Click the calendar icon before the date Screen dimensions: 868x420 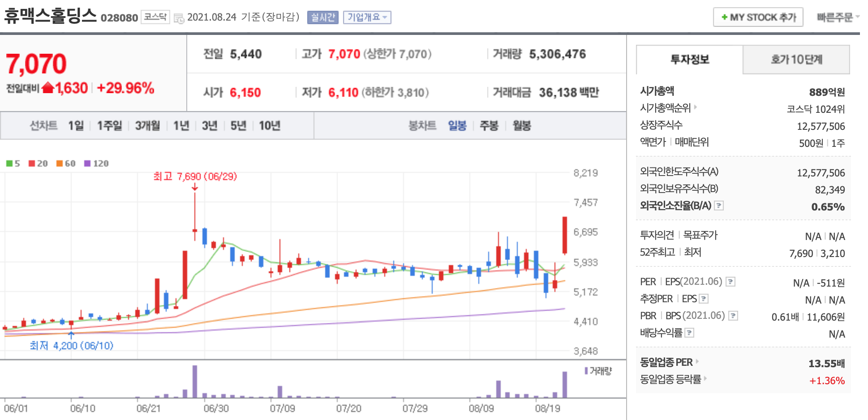click(179, 18)
